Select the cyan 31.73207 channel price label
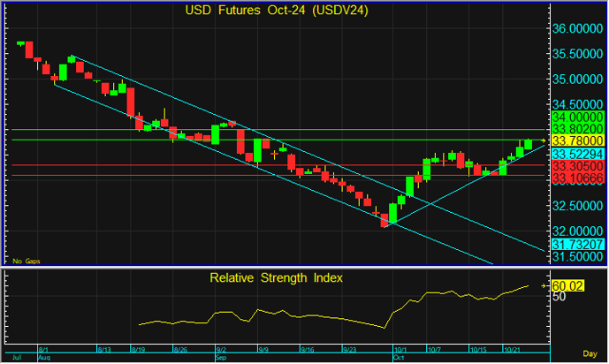 click(x=577, y=245)
